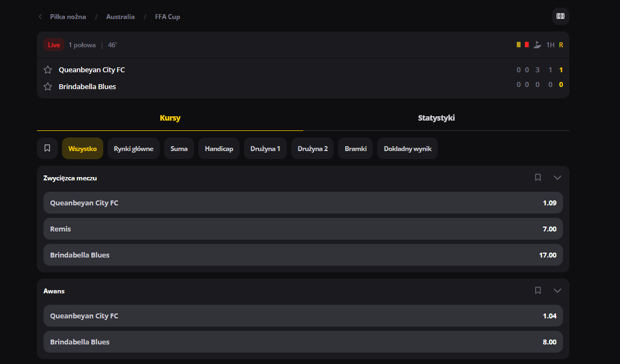Bookmark the Zwycięzca meczu market

[538, 178]
